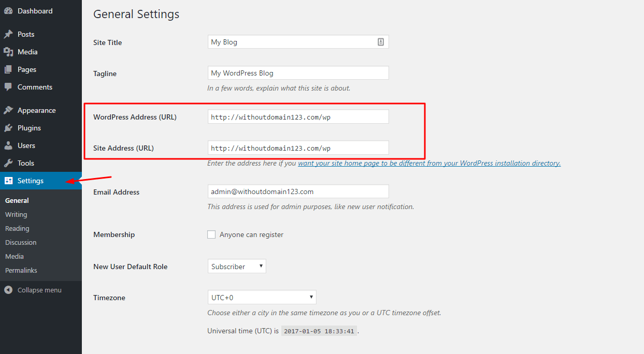
Task: Click the Users icon in sidebar
Action: [x=8, y=145]
